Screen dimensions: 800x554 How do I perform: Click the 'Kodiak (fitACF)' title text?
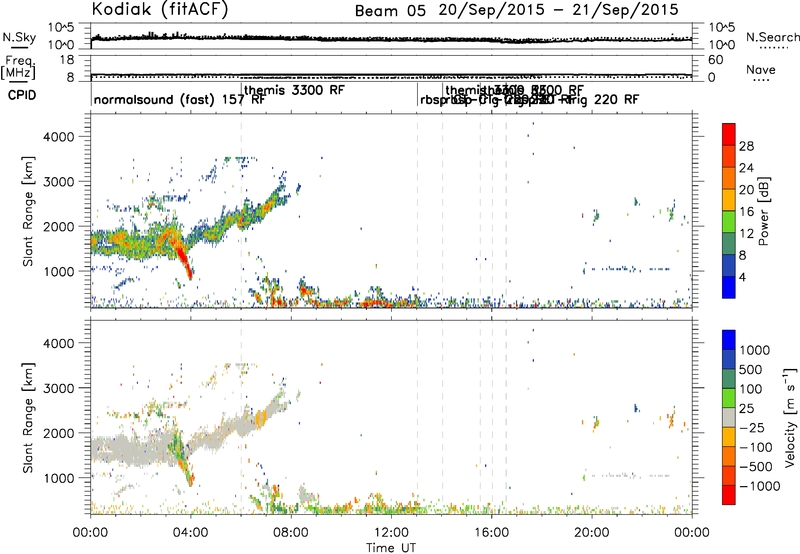pos(160,9)
